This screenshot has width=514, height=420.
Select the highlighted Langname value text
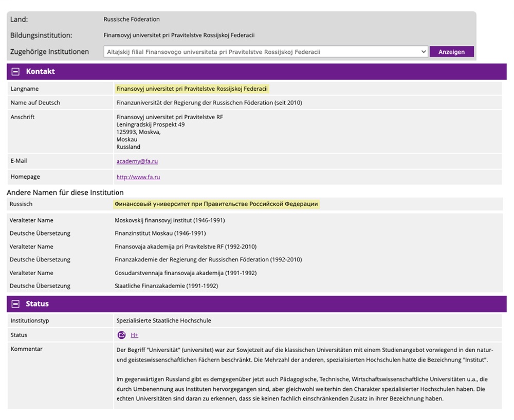click(192, 89)
